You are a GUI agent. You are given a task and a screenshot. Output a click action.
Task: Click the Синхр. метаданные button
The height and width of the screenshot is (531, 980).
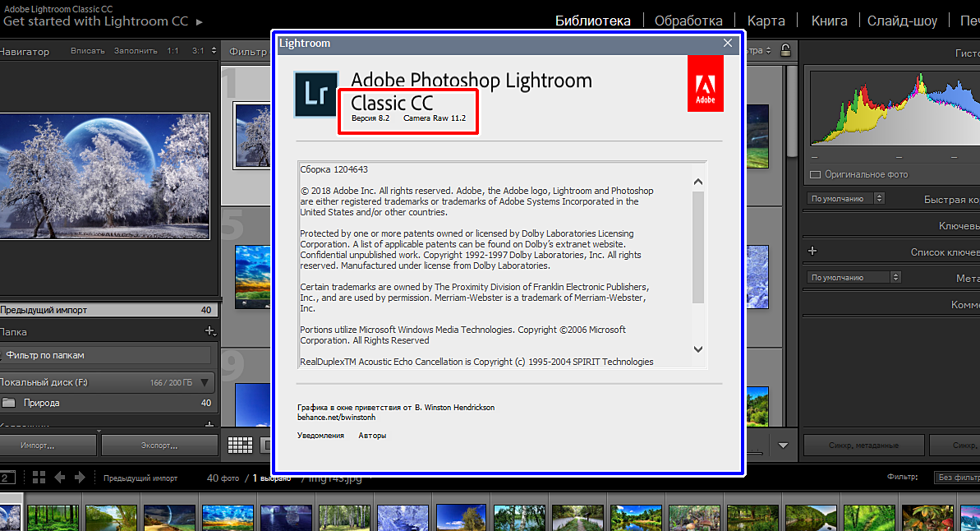click(863, 446)
